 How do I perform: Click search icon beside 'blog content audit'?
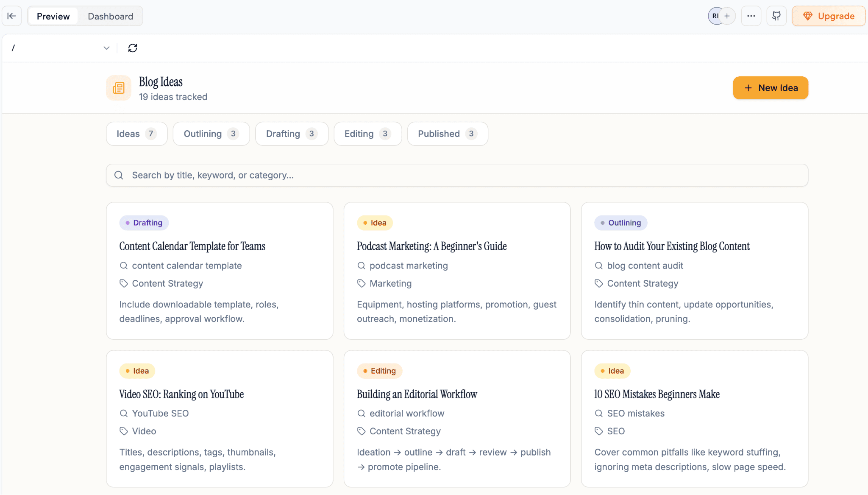click(599, 266)
